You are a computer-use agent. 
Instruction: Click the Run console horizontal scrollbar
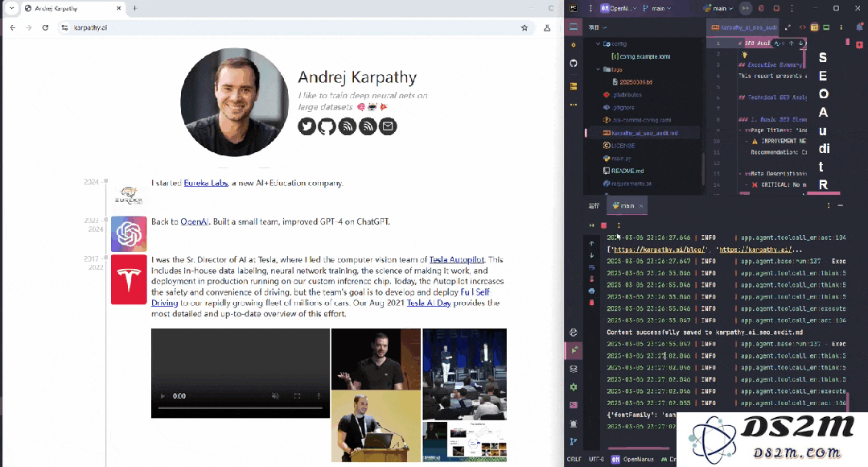click(x=638, y=448)
